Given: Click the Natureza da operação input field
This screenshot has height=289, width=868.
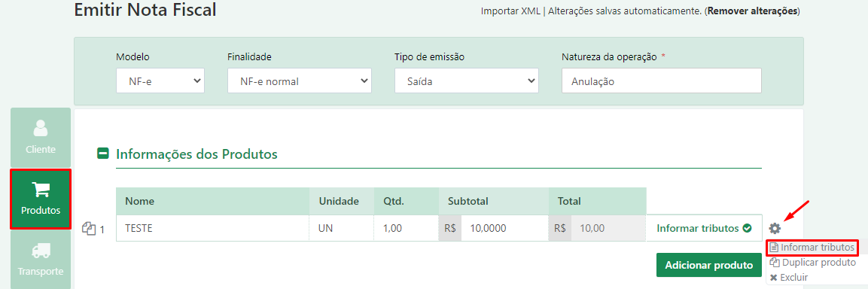Looking at the screenshot, I should click(662, 81).
